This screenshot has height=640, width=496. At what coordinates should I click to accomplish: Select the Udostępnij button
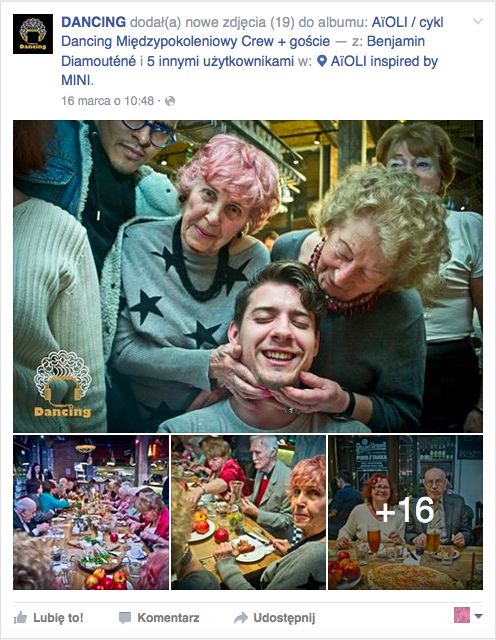pyautogui.click(x=275, y=618)
